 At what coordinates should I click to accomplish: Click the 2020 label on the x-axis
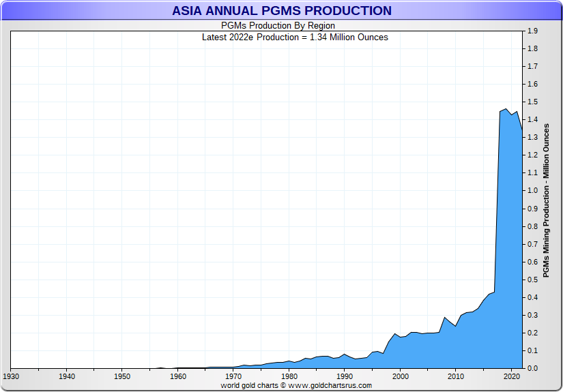click(511, 376)
